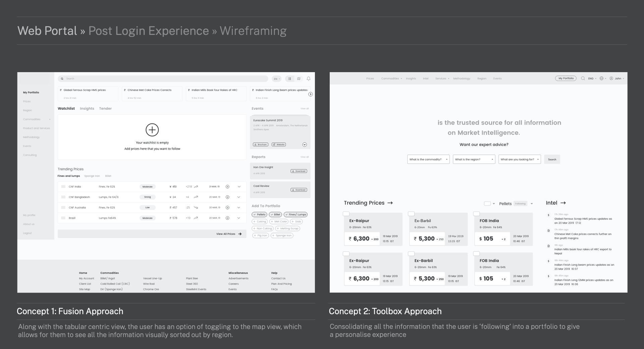Open the 'What are you looking for?' dropdown

coord(520,159)
